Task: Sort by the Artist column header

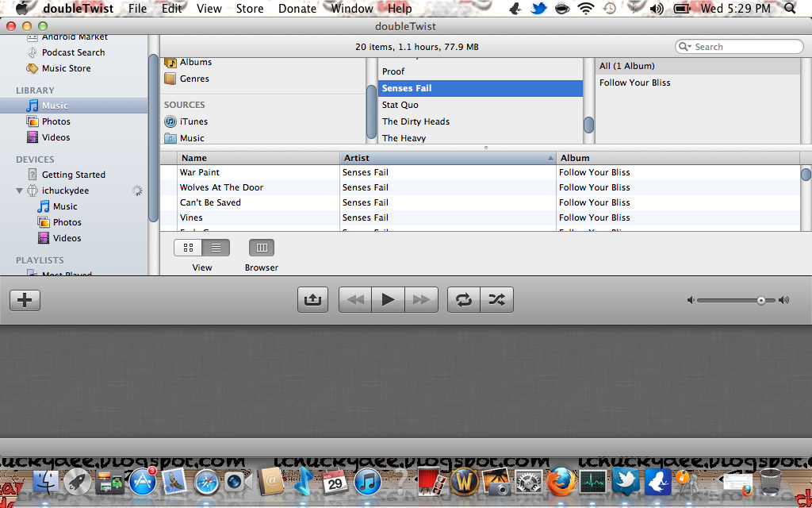Action: [x=448, y=158]
